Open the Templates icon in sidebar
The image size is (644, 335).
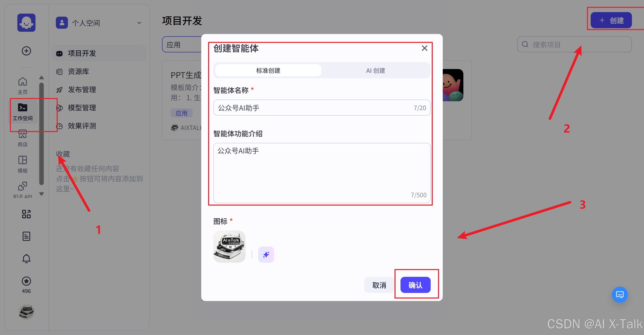click(x=22, y=164)
